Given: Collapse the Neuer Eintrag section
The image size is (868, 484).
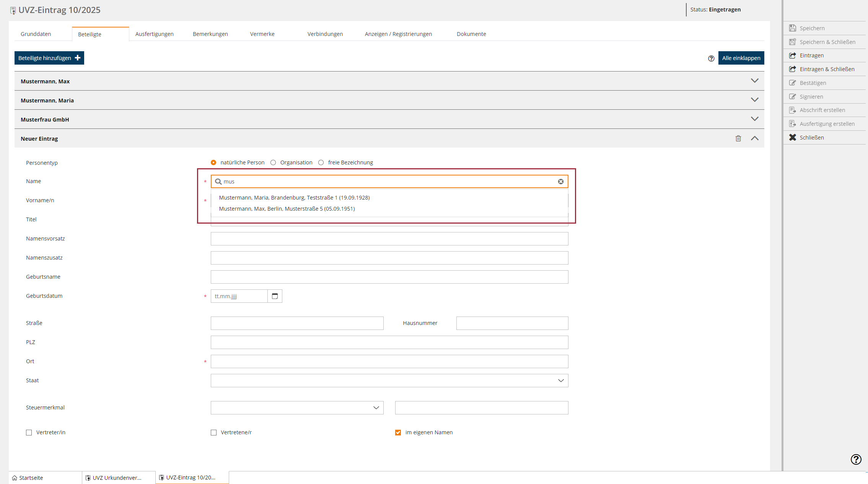Looking at the screenshot, I should 754,138.
